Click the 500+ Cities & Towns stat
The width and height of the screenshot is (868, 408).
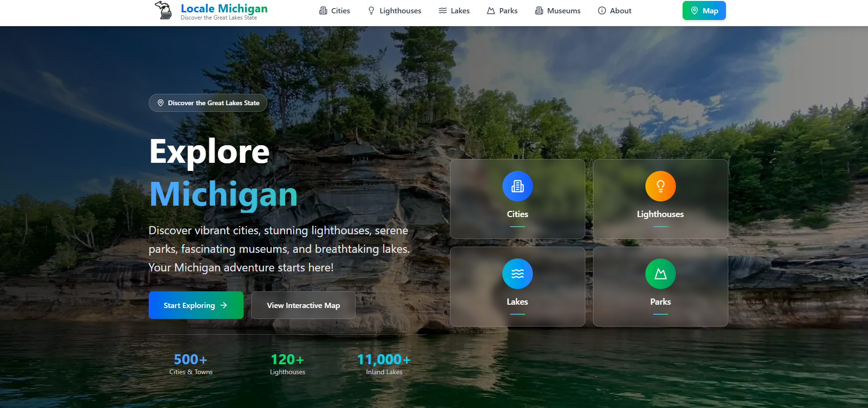coord(191,364)
